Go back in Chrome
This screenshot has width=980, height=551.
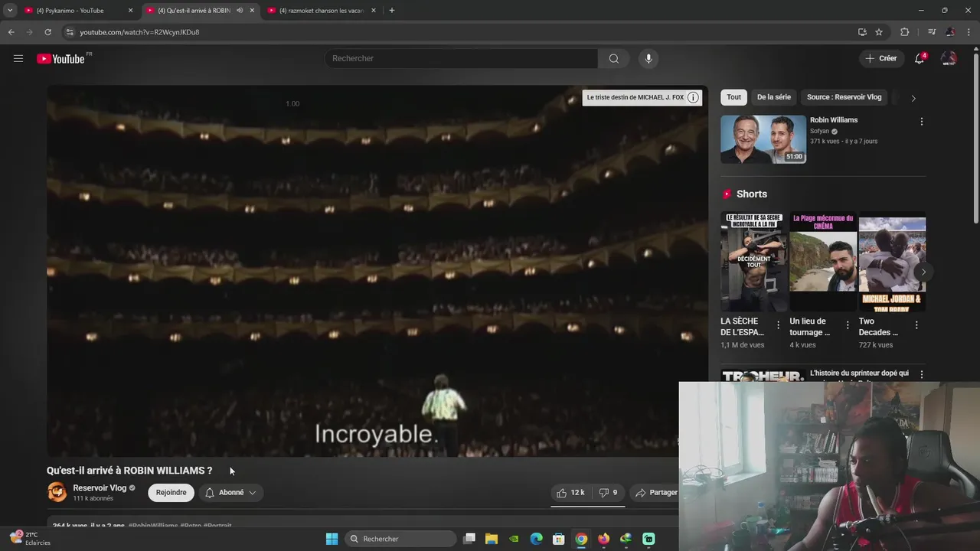11,32
